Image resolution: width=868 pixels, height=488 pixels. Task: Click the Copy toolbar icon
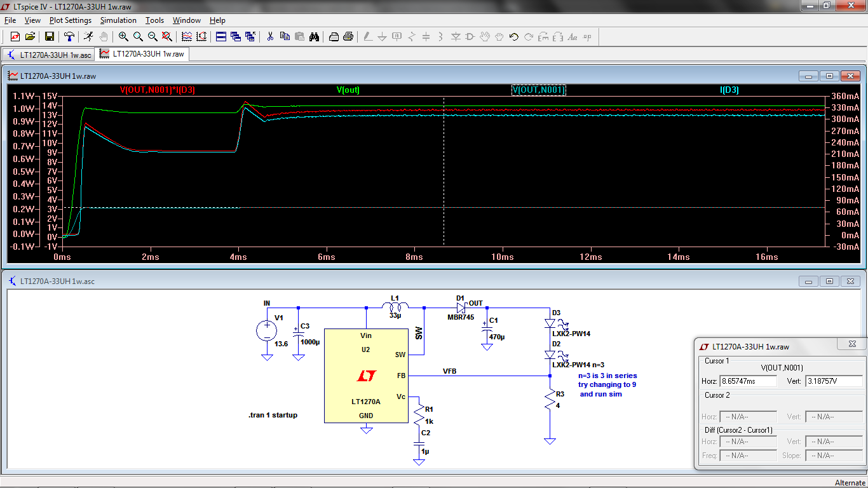285,37
